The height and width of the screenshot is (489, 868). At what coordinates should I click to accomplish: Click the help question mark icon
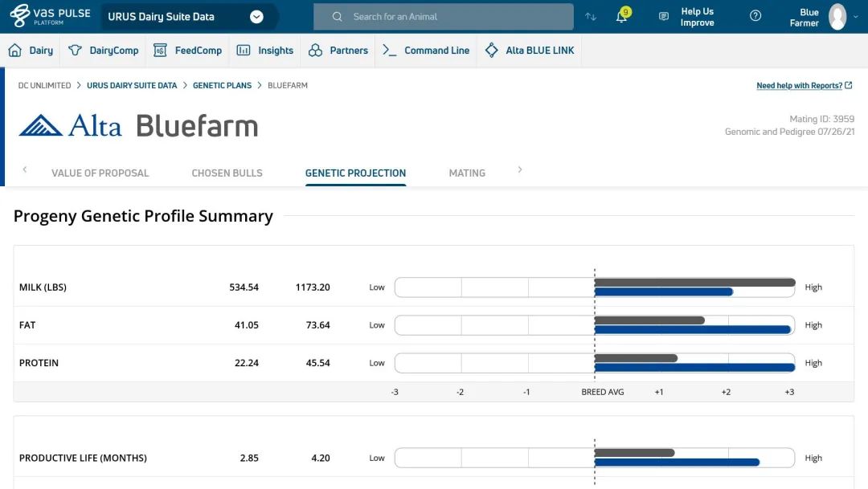click(755, 16)
